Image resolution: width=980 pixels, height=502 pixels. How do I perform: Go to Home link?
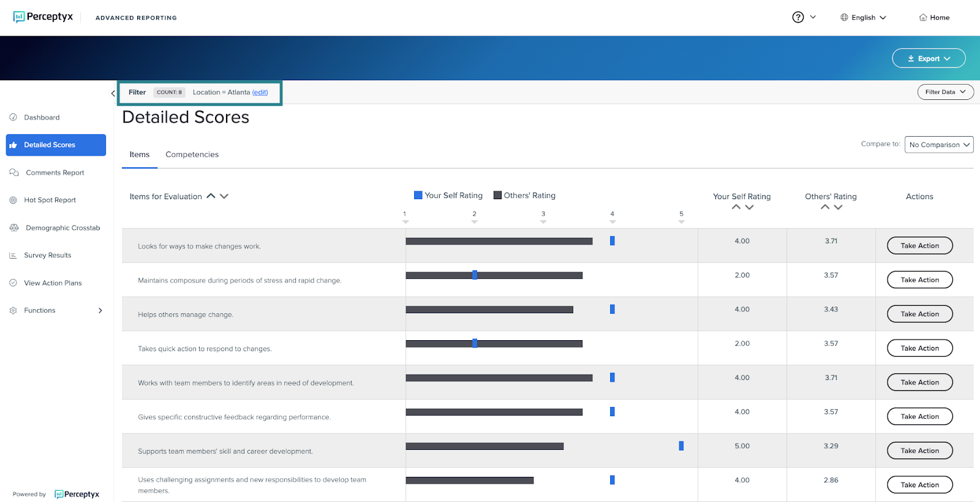point(934,17)
